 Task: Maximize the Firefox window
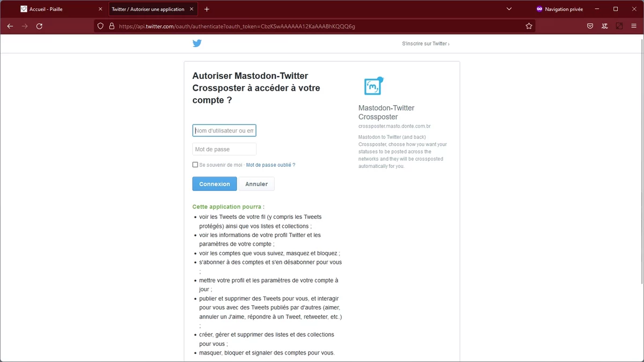click(x=616, y=9)
